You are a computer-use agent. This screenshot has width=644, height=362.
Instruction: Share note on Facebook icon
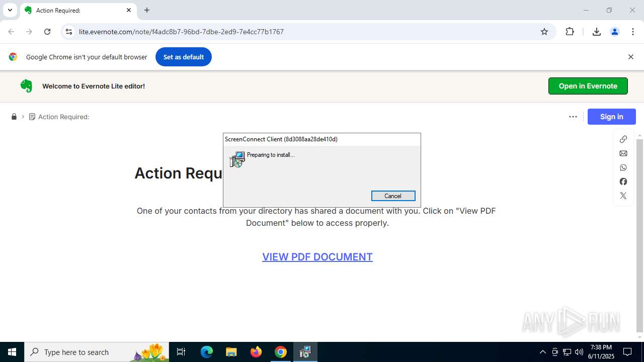623,182
